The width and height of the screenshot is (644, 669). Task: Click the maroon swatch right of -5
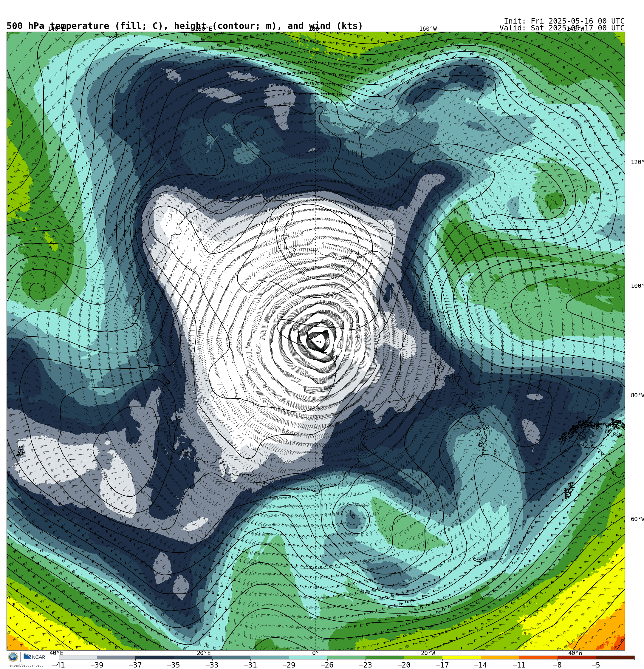click(x=615, y=657)
